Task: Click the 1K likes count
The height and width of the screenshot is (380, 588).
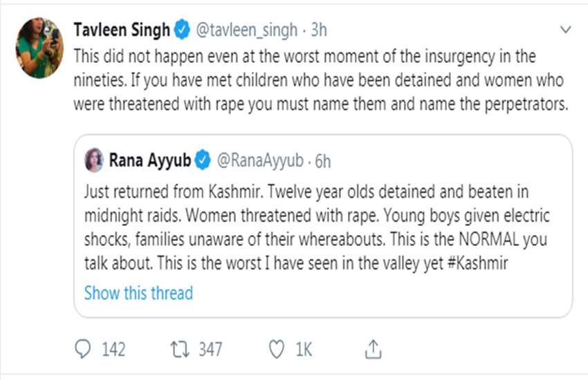Action: (x=304, y=350)
